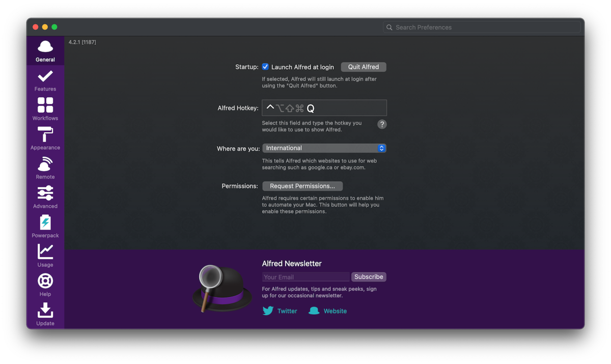The image size is (611, 364).
Task: Focus the Your Email field
Action: [306, 277]
